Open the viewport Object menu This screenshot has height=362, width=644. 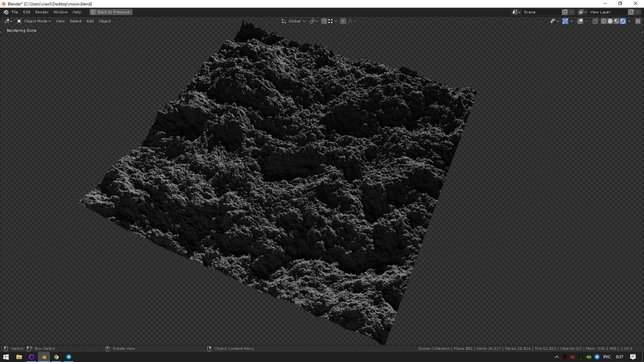pyautogui.click(x=105, y=21)
